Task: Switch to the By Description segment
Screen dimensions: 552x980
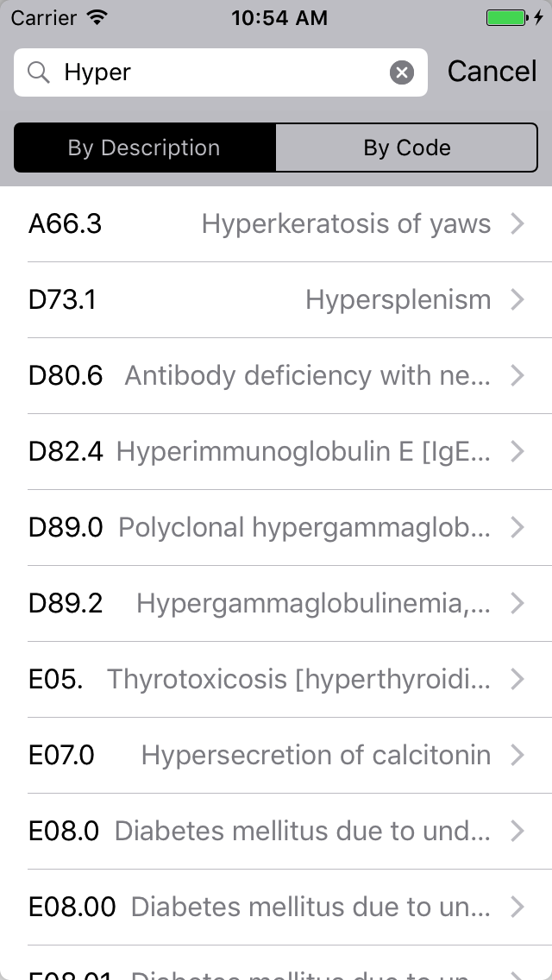Action: tap(144, 148)
